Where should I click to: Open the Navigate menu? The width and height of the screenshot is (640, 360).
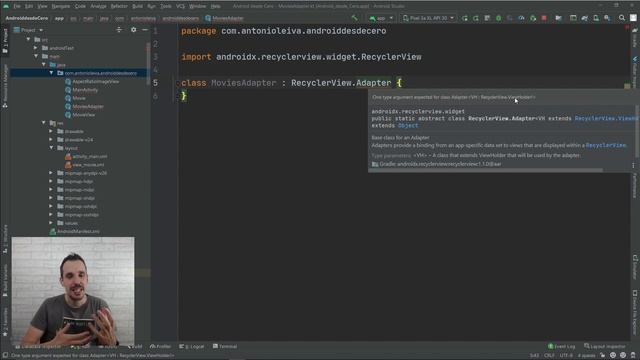61,6
